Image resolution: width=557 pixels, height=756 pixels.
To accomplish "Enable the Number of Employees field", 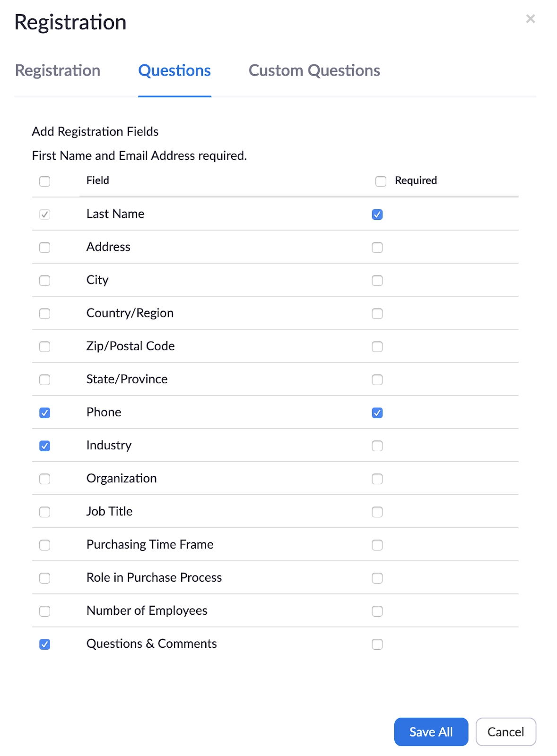I will pos(45,611).
